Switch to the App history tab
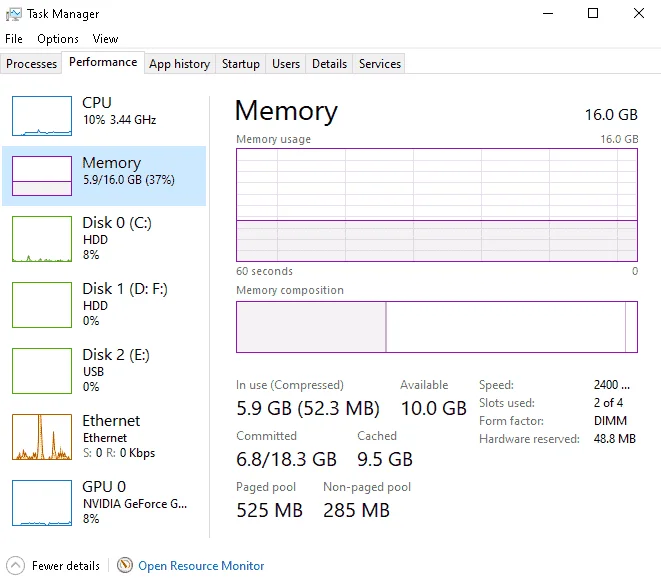Image resolution: width=661 pixels, height=585 pixels. [180, 64]
